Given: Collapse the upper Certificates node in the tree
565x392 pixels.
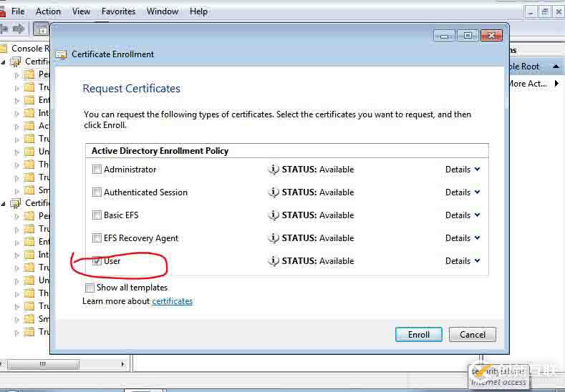Looking at the screenshot, I should (4, 62).
